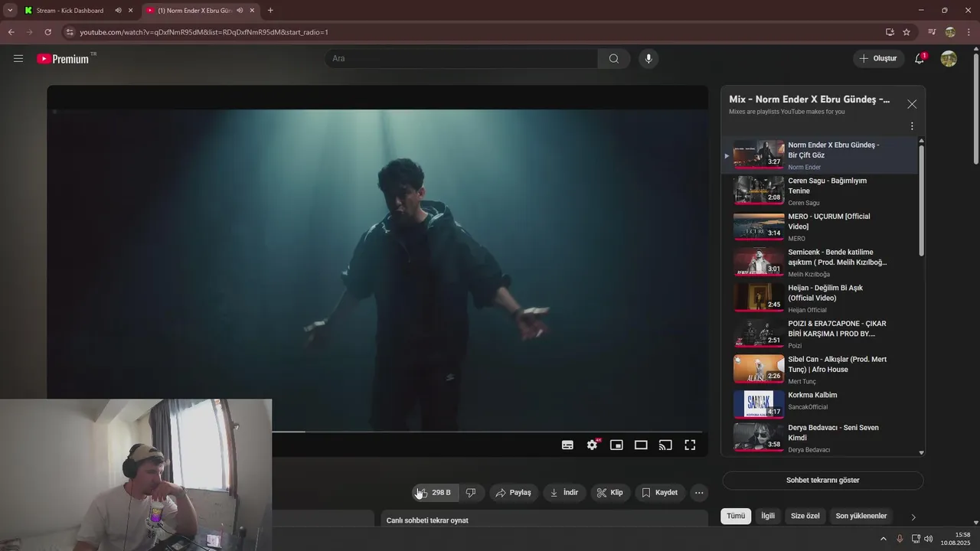The width and height of the screenshot is (980, 551).
Task: Share the video via Paylaş
Action: click(x=513, y=493)
